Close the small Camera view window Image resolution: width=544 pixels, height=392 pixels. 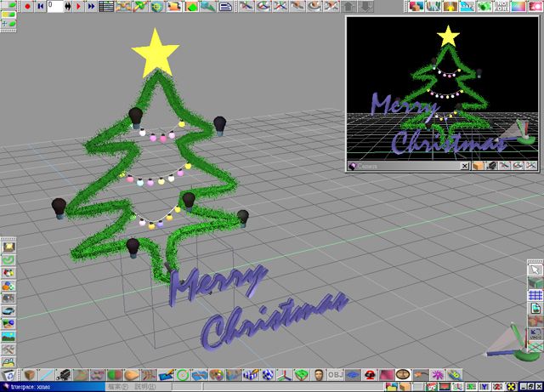click(465, 167)
